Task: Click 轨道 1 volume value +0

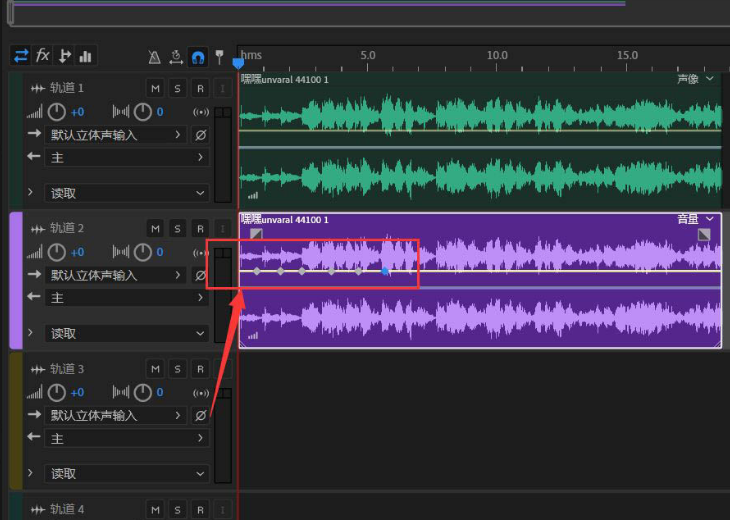Action: click(x=77, y=112)
